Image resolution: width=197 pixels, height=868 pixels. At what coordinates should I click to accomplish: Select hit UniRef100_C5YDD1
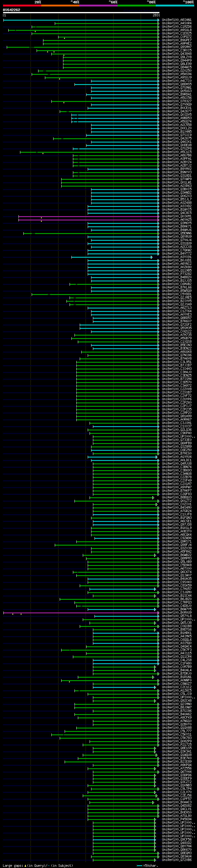[177, 294]
